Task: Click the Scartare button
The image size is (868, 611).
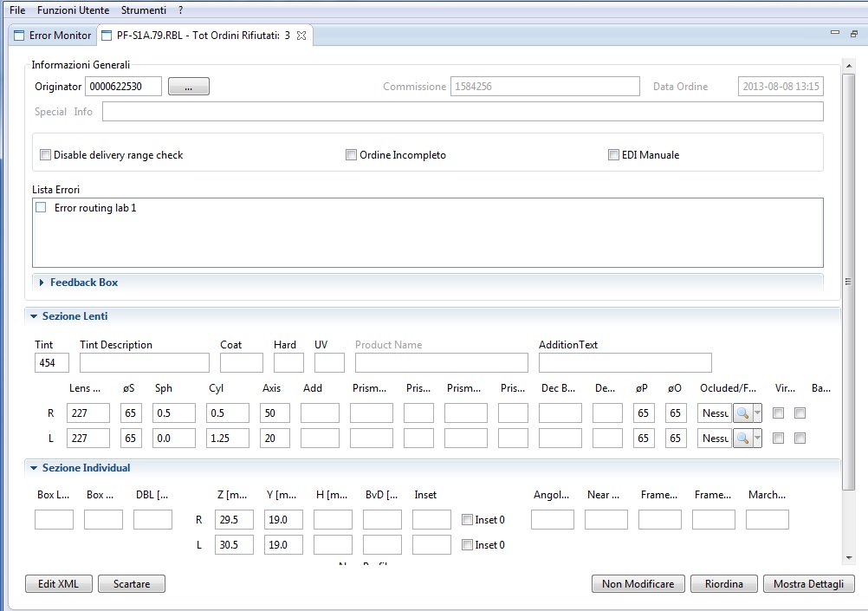Action: click(x=132, y=584)
